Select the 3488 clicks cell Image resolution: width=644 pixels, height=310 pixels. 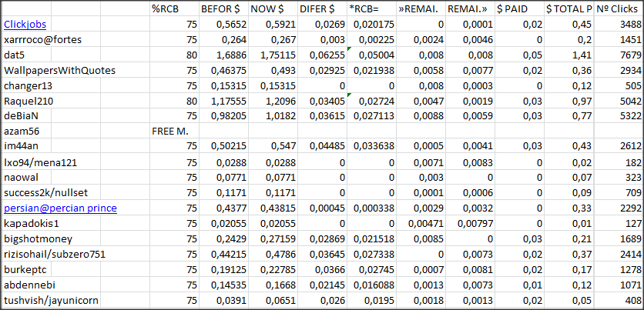pyautogui.click(x=619, y=25)
